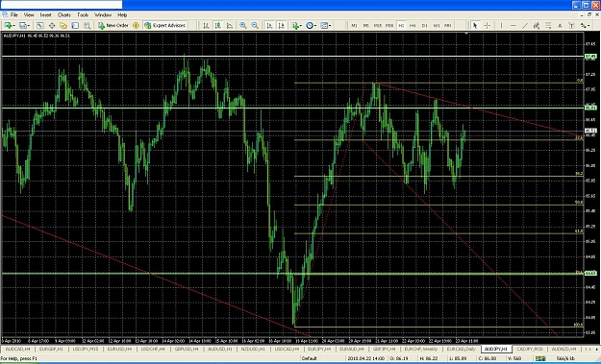Image resolution: width=601 pixels, height=364 pixels.
Task: Switch to the EURUSD,H4 chart tab
Action: [119, 349]
